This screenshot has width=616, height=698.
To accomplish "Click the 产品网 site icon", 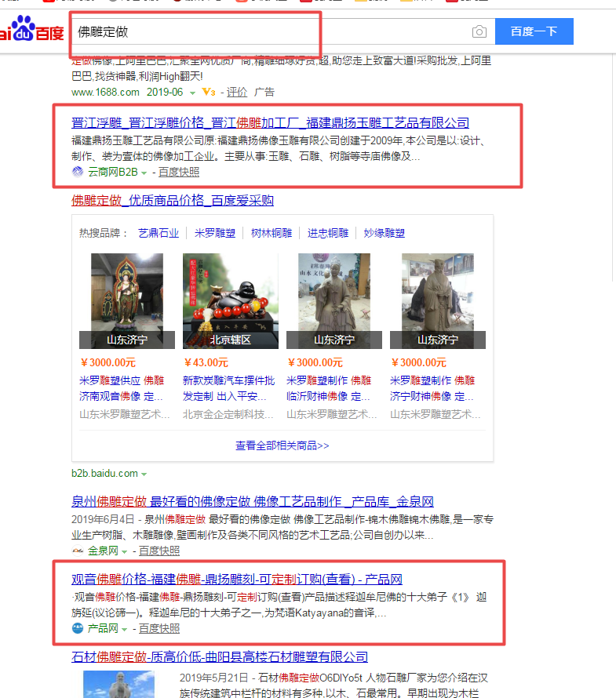I will tap(78, 628).
